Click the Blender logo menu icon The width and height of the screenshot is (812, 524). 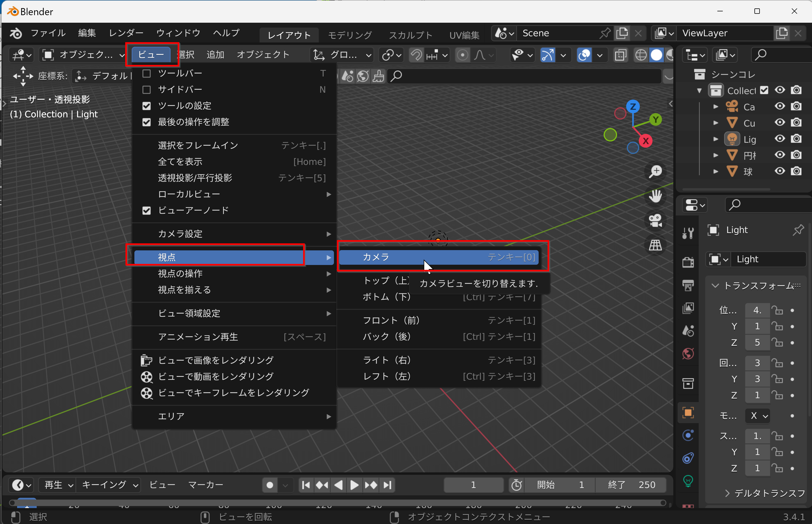pyautogui.click(x=16, y=33)
